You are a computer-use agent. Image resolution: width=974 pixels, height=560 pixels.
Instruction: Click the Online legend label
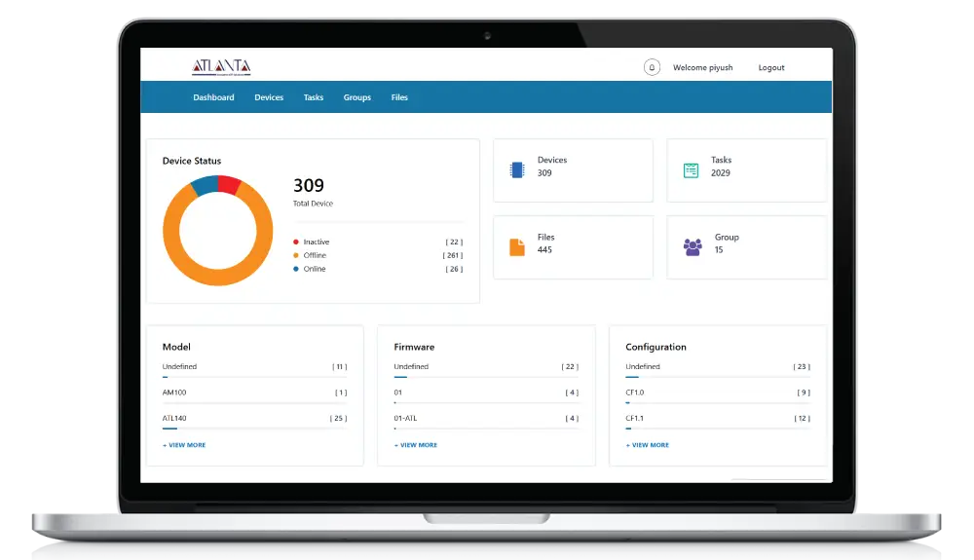tap(315, 269)
